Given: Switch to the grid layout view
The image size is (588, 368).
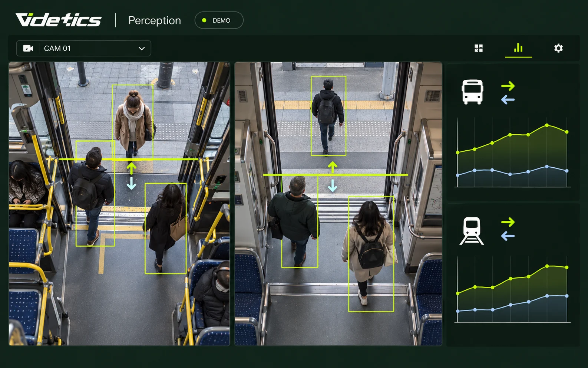Looking at the screenshot, I should coord(479,48).
